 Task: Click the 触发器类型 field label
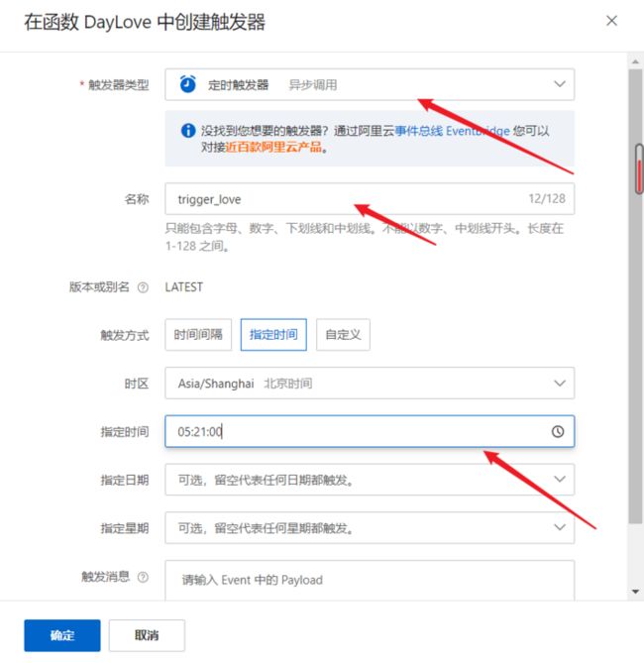click(119, 85)
